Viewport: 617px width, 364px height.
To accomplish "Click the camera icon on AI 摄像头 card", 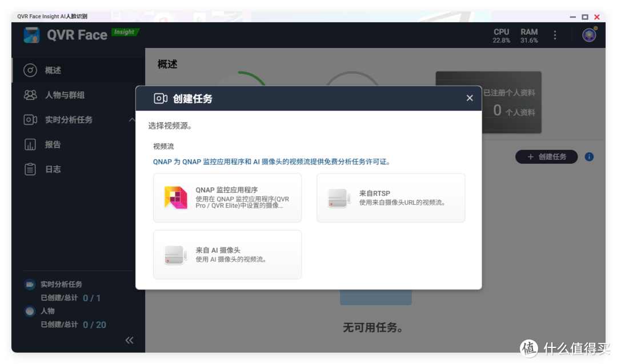I will pyautogui.click(x=176, y=254).
